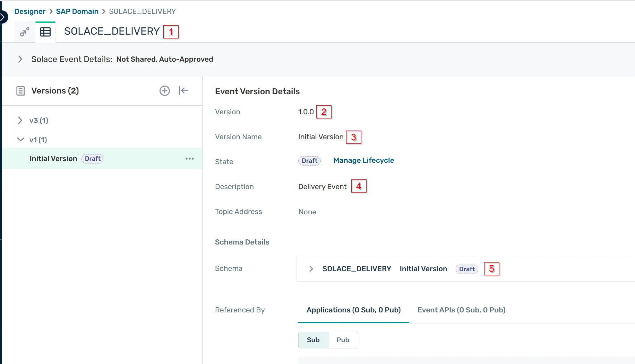This screenshot has height=364, width=635.
Task: Click the Versions (2) heading
Action: (x=55, y=91)
